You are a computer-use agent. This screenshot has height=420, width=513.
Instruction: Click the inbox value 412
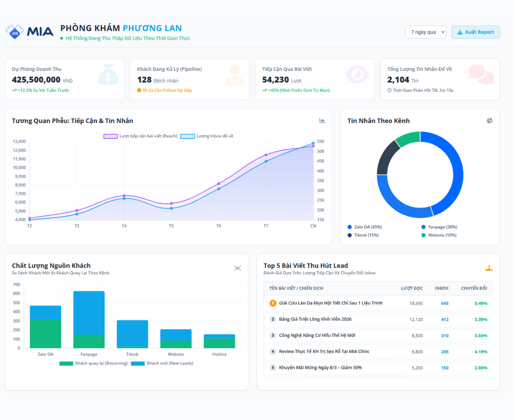[445, 320]
